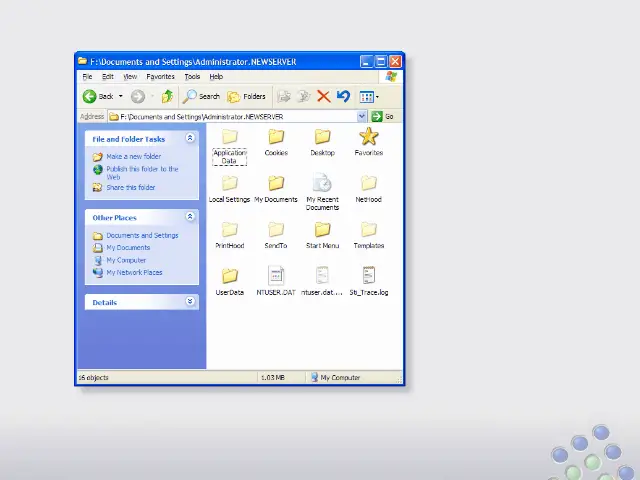
Task: Open the Search toolbar button
Action: tap(201, 96)
